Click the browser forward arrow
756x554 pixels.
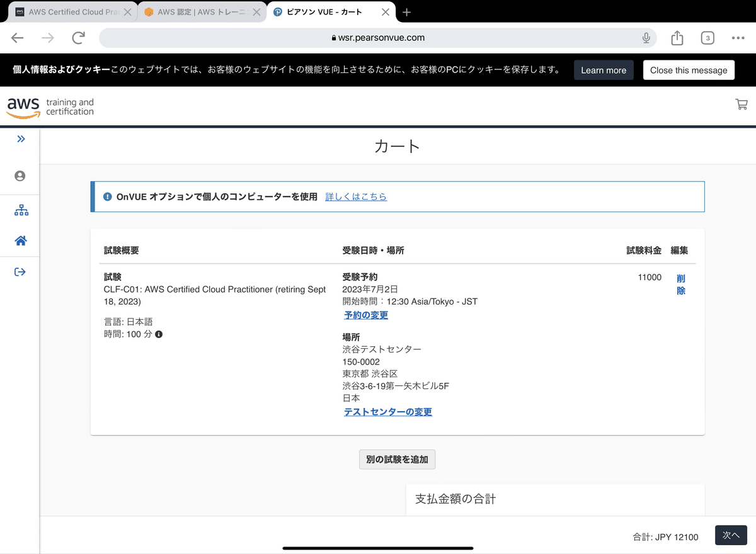click(48, 38)
